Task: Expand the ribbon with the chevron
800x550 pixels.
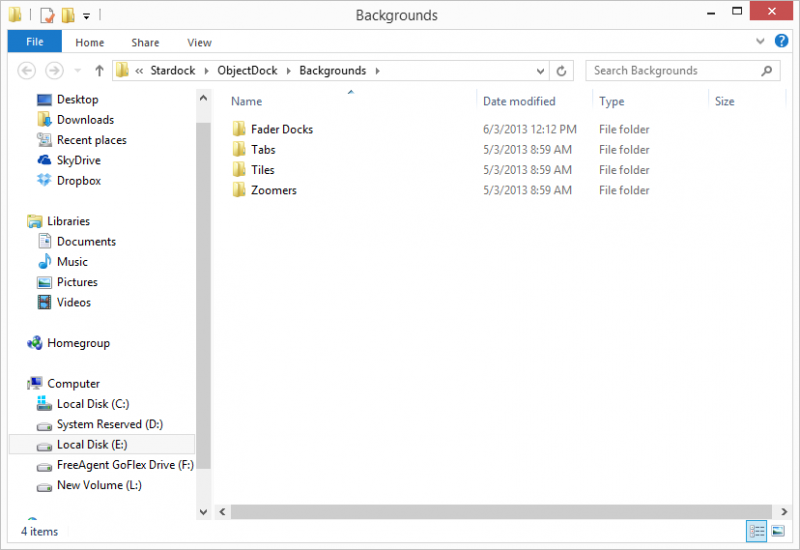Action: [x=760, y=41]
